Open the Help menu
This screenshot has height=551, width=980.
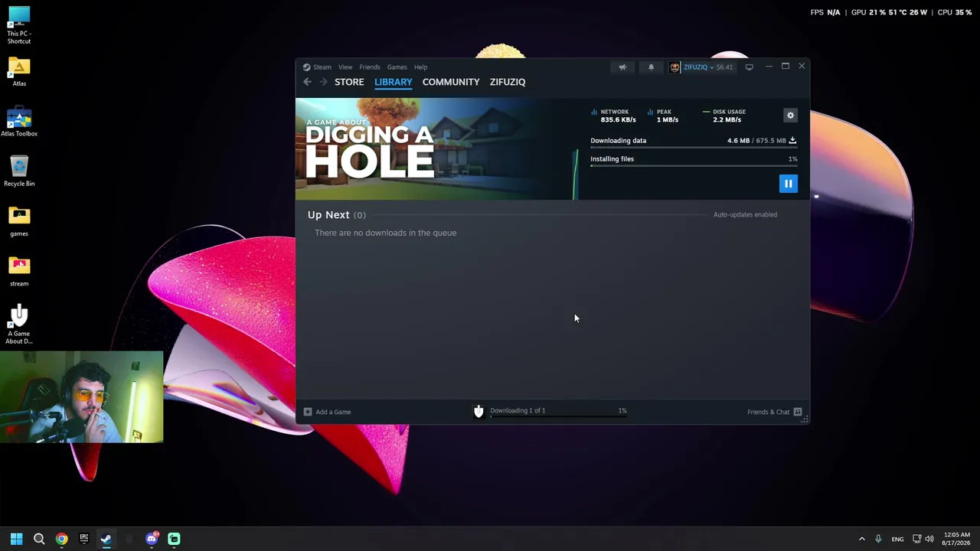pyautogui.click(x=420, y=67)
